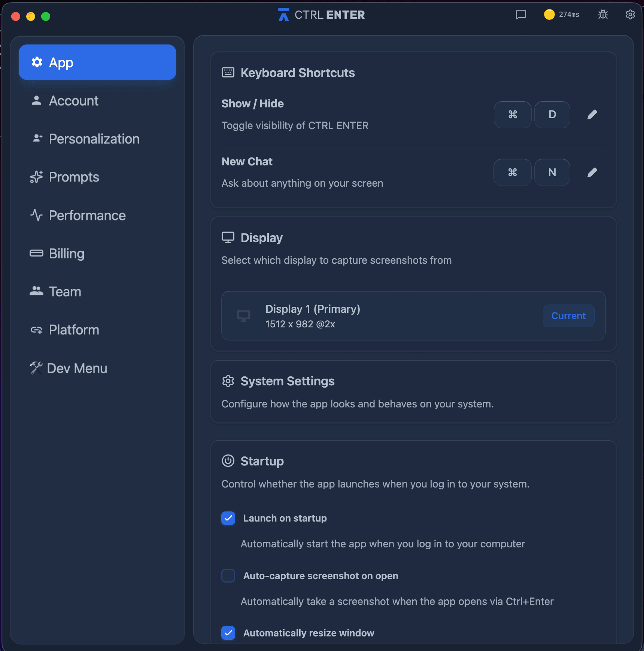Click the Display 1 monitor icon
Viewport: 644px width, 651px height.
(243, 316)
